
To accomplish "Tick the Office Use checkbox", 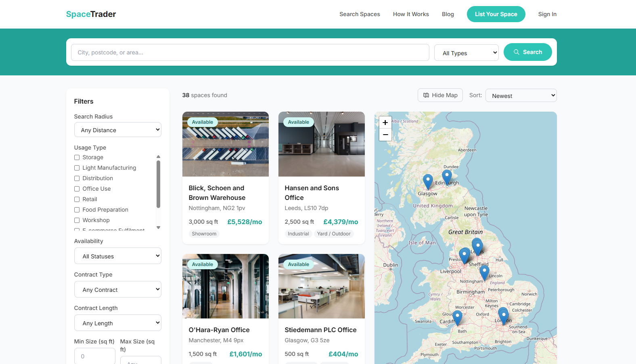I will tap(77, 189).
